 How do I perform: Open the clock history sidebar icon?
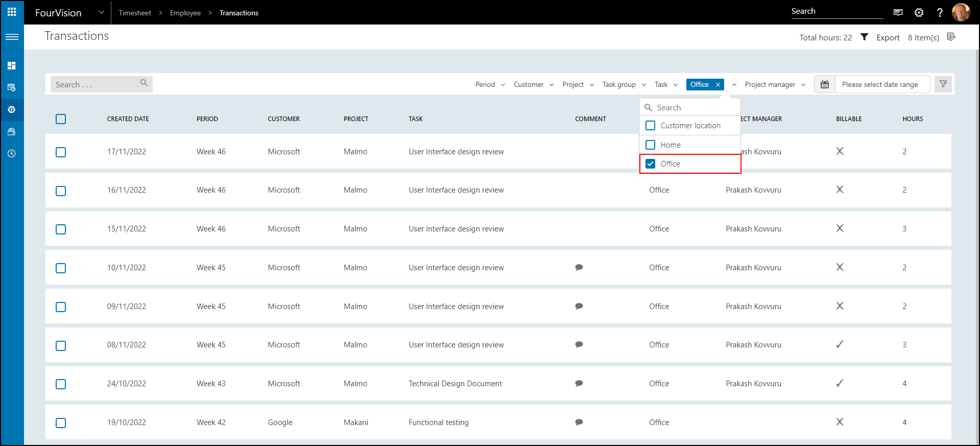coord(12,153)
